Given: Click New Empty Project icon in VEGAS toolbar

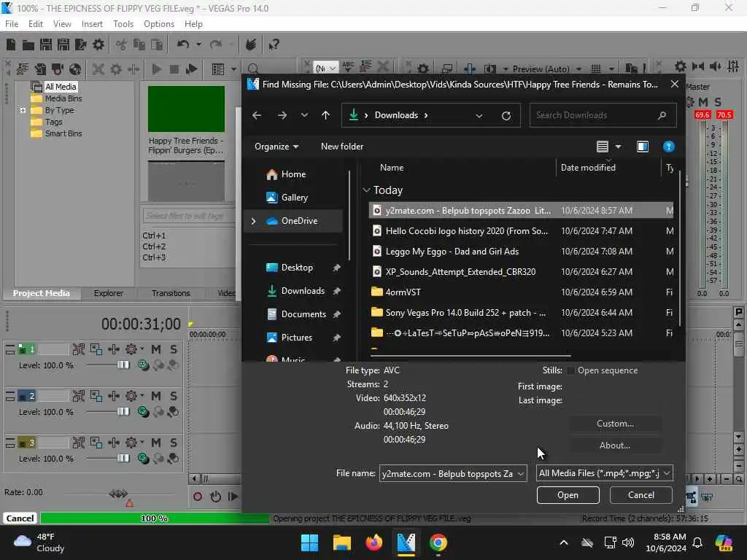Looking at the screenshot, I should tap(10, 44).
